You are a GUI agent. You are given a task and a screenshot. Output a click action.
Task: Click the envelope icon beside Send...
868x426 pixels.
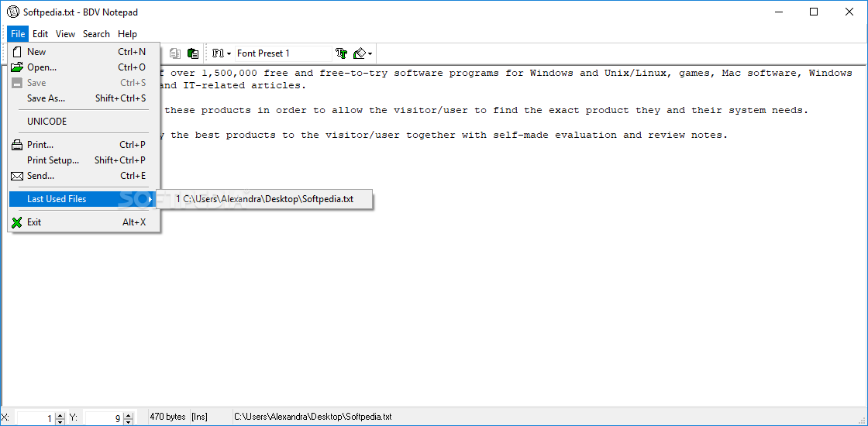coord(17,176)
